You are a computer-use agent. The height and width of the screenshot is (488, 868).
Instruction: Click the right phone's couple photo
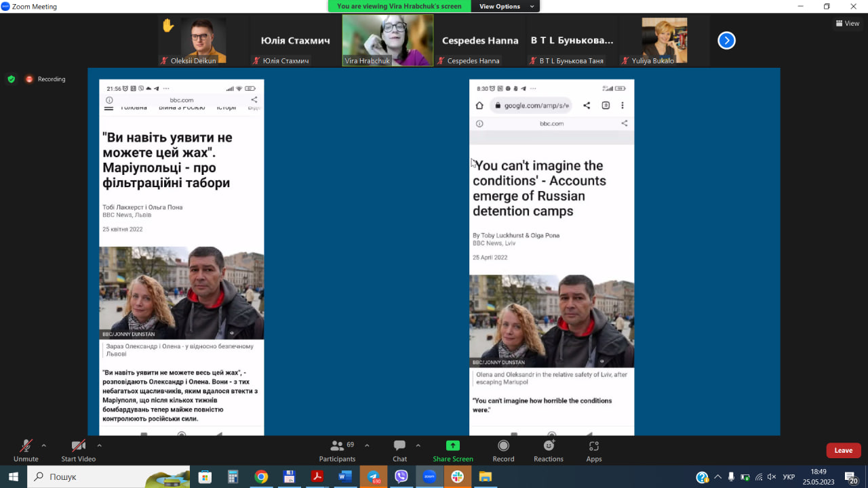(552, 321)
